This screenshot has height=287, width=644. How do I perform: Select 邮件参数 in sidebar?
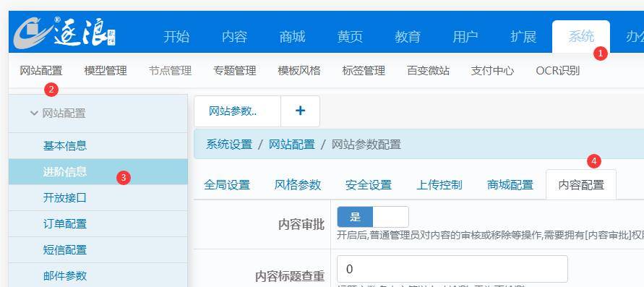[x=98, y=275]
